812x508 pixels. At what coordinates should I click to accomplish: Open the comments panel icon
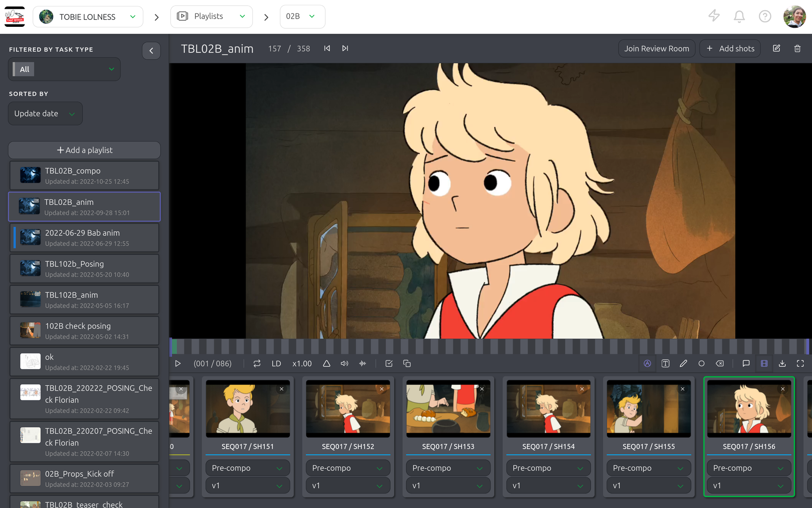[x=746, y=364]
